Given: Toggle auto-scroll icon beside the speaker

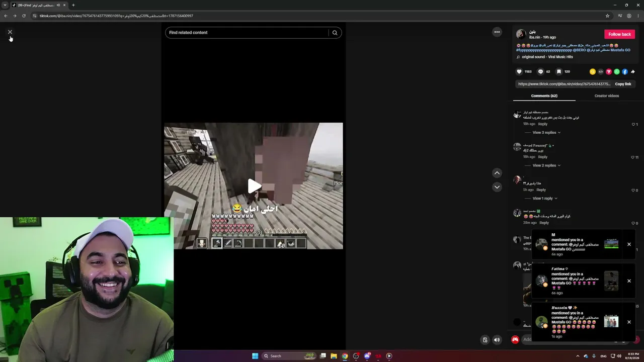Looking at the screenshot, I should point(485,340).
